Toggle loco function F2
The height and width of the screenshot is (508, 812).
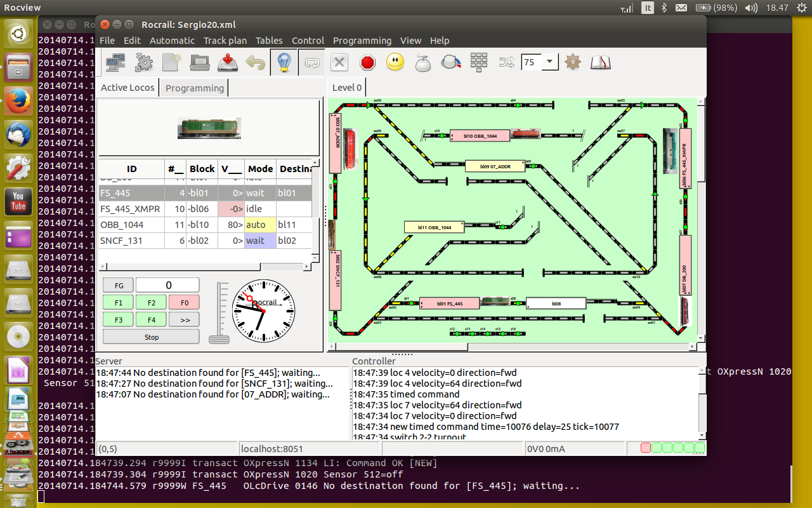(x=151, y=302)
